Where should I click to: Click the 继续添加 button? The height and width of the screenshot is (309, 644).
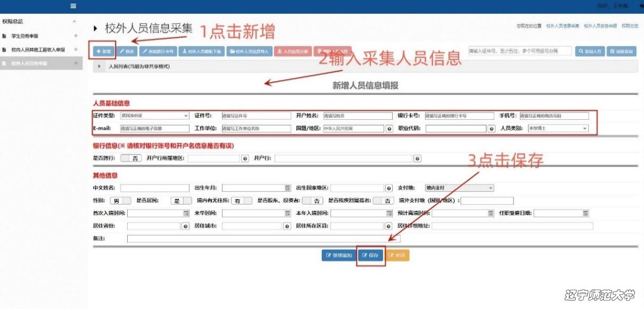point(338,256)
